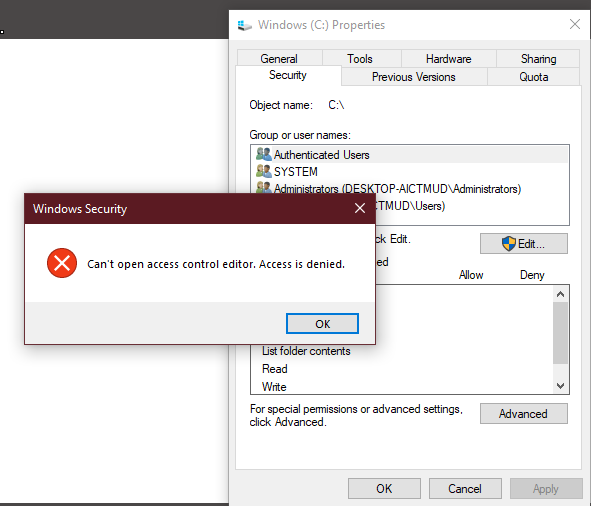The width and height of the screenshot is (591, 506).
Task: Select the List folder contents permission row
Action: [x=306, y=351]
